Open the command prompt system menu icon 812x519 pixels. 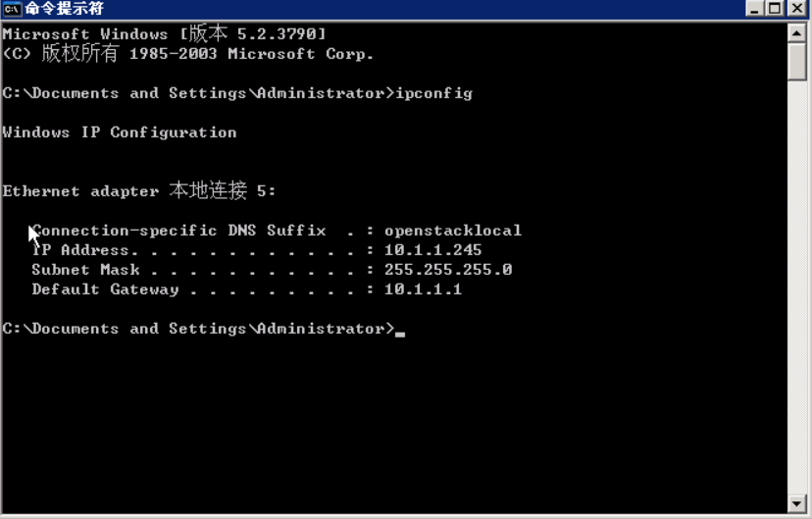click(12, 8)
